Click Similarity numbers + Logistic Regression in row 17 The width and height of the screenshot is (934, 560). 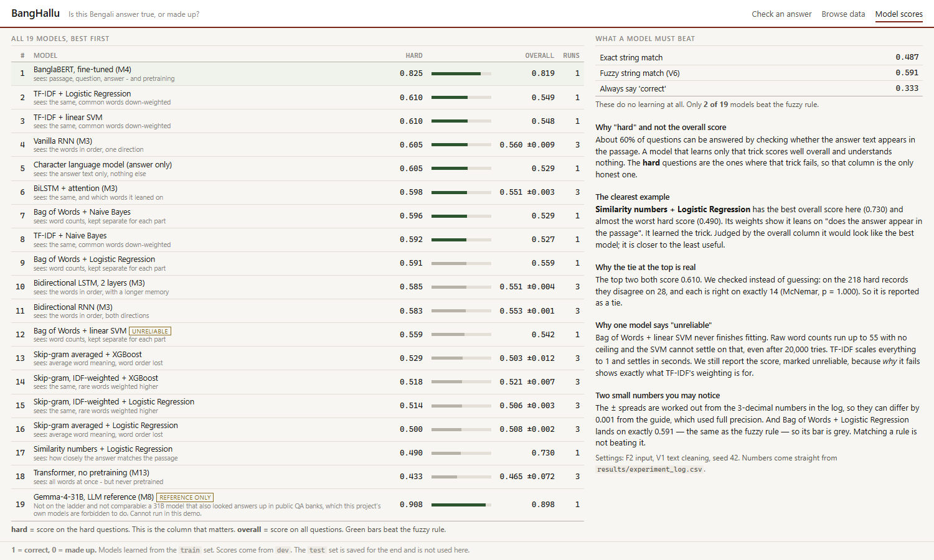103,449
